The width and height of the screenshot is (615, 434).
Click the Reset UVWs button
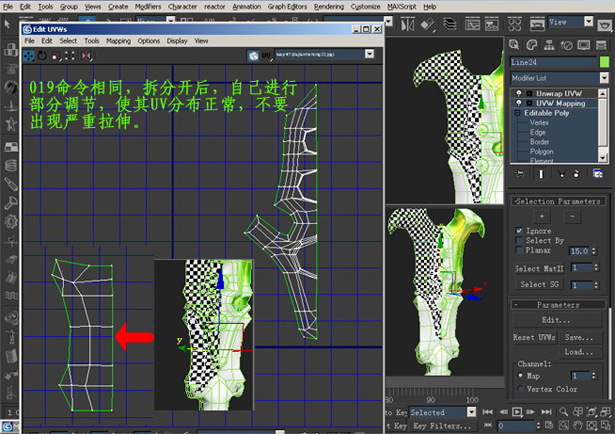[x=534, y=337]
